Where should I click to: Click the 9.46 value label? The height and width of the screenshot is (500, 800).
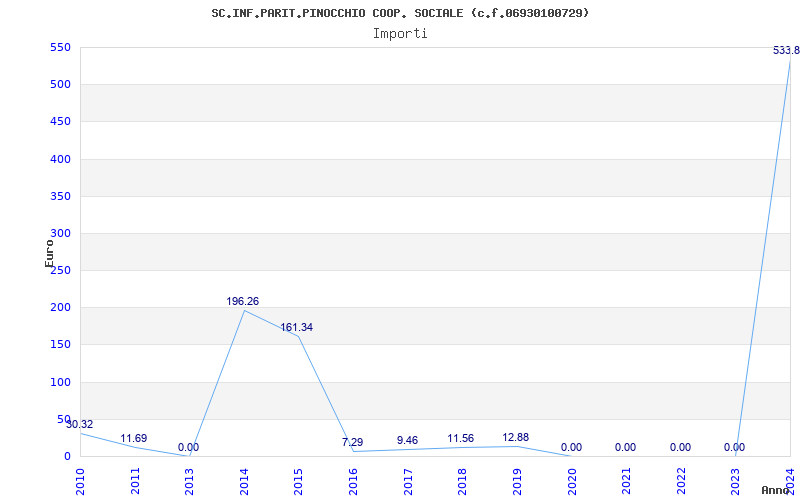pyautogui.click(x=407, y=440)
